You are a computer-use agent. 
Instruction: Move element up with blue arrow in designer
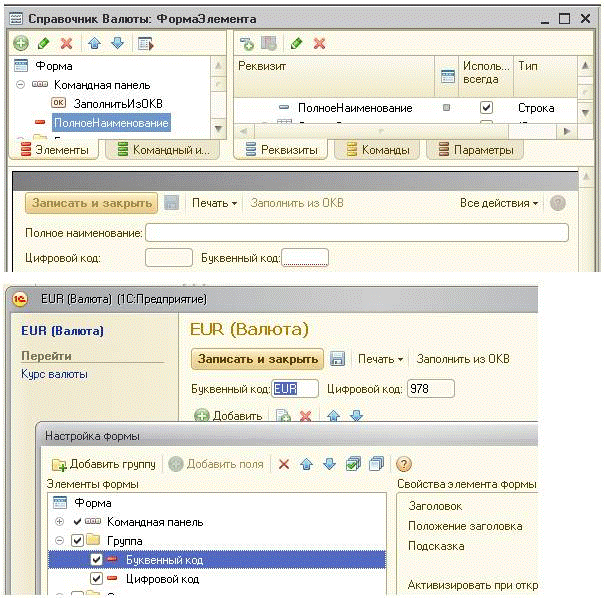coord(94,43)
